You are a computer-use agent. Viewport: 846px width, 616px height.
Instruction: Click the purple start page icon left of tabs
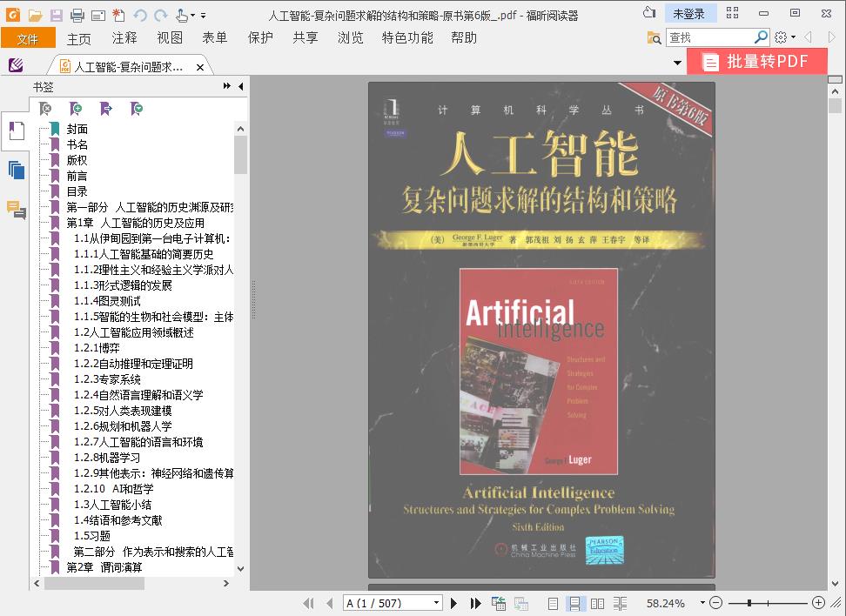click(16, 65)
